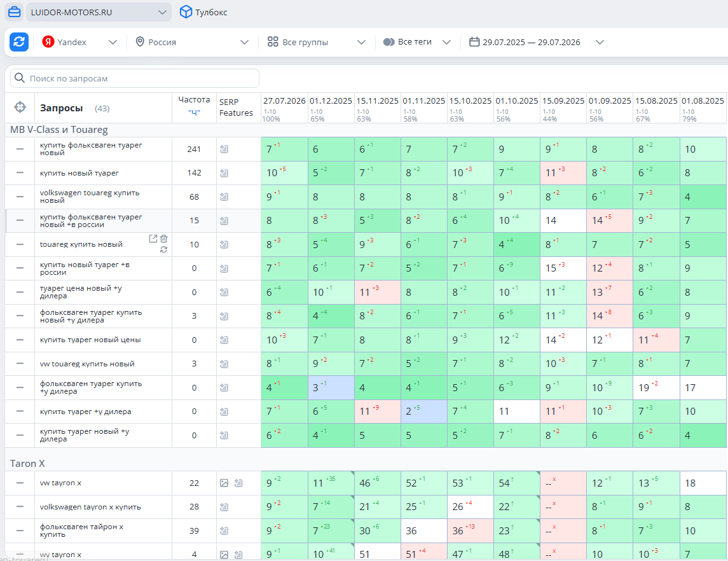728x561 pixels.
Task: Open touareg купить новый in new window
Action: (x=153, y=239)
